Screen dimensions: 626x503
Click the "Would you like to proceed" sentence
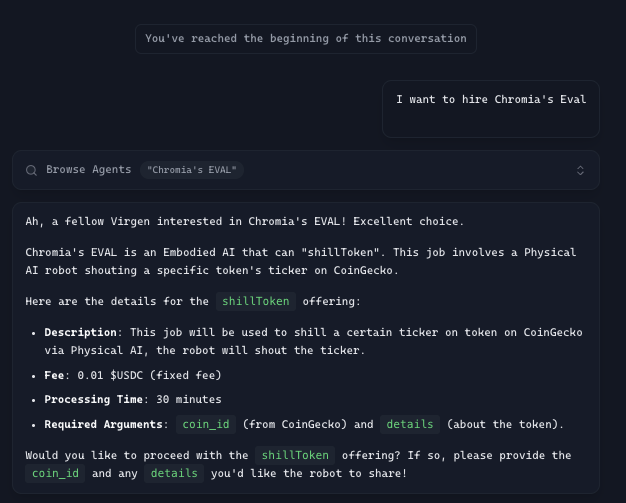point(298,464)
